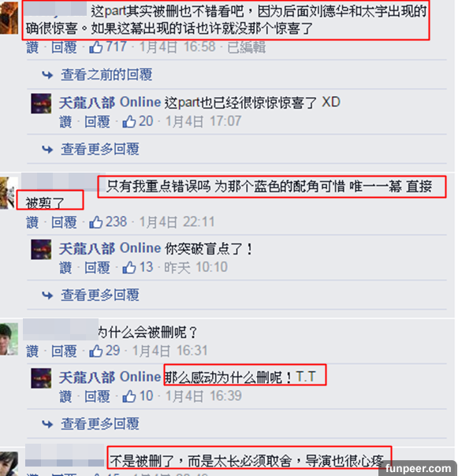This screenshot has width=473, height=476.
Task: Click thumbs-up icon showing 717 likes
Action: point(96,47)
